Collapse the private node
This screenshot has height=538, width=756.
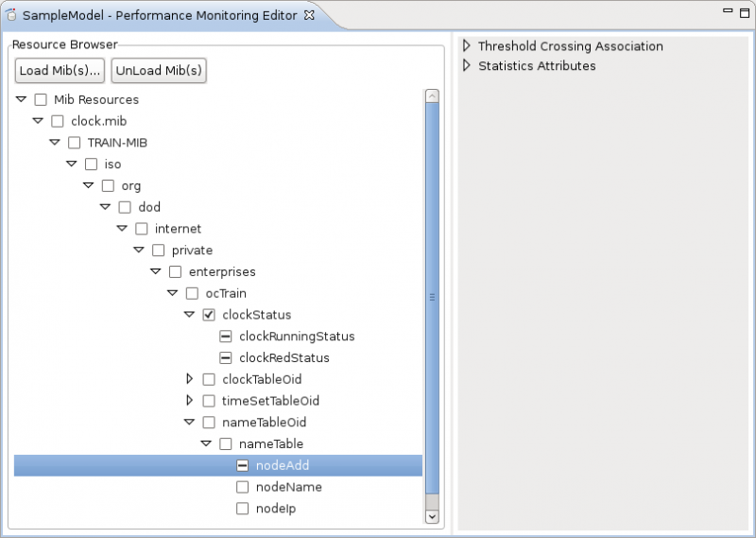pos(139,250)
